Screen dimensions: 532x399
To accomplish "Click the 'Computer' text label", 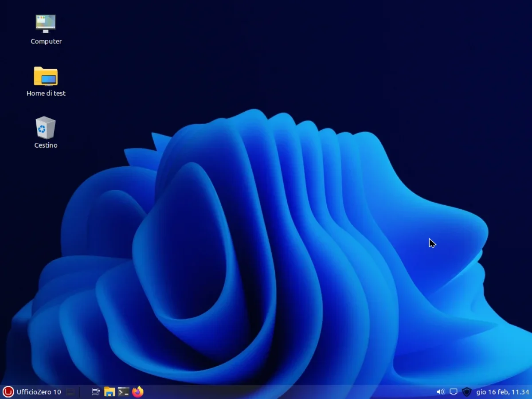I will [x=46, y=41].
